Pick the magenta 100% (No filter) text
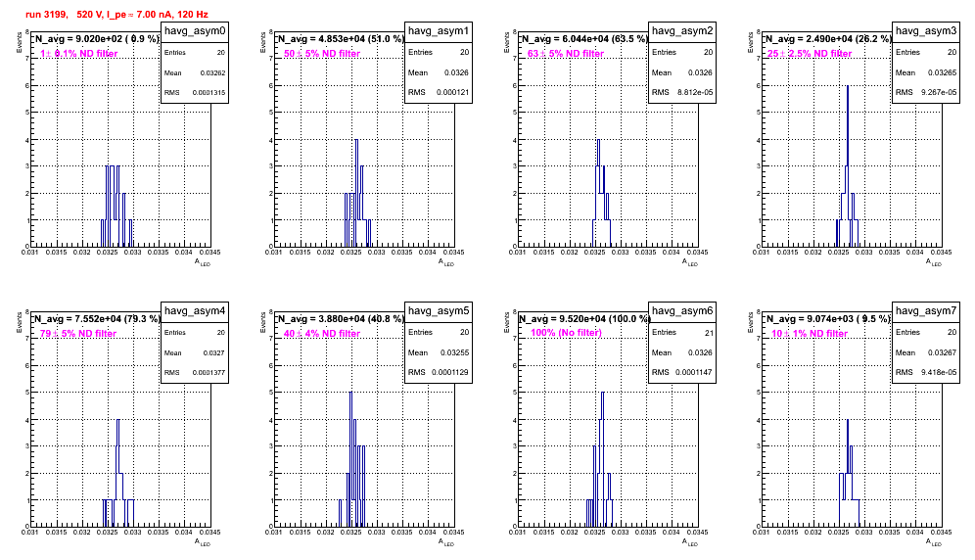The height and width of the screenshot is (560, 975). click(x=567, y=333)
